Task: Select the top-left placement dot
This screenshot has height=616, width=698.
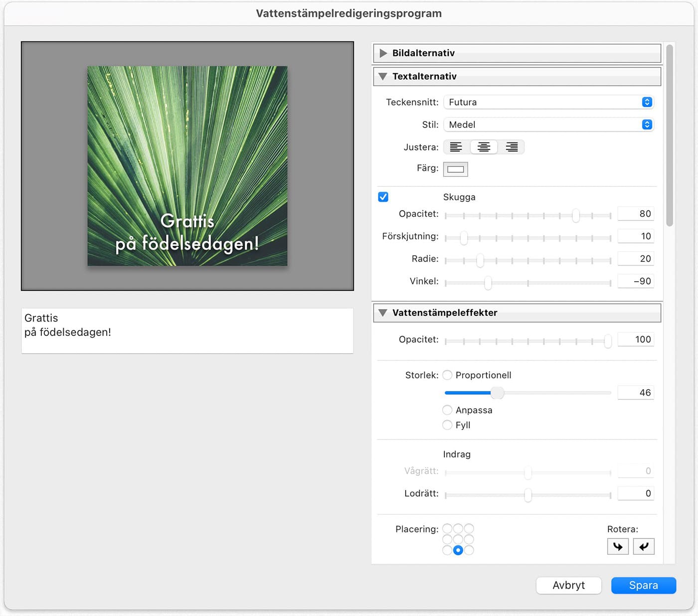Action: point(446,528)
